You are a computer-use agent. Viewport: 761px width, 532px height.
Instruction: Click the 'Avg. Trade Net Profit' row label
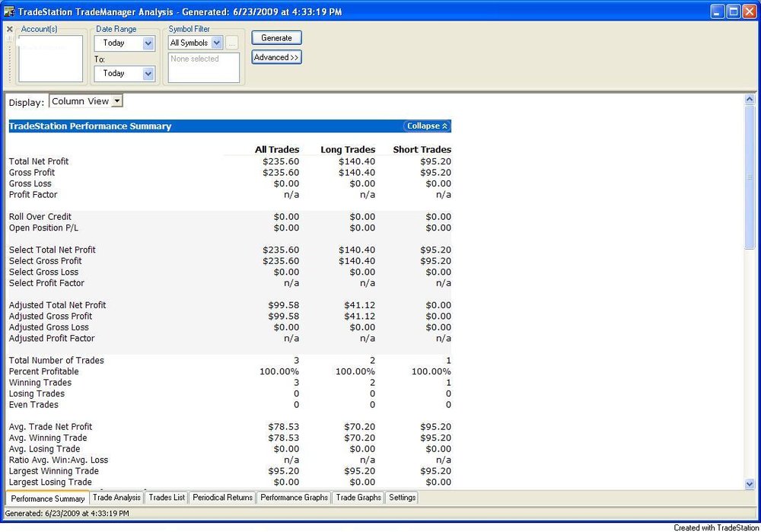[50, 427]
